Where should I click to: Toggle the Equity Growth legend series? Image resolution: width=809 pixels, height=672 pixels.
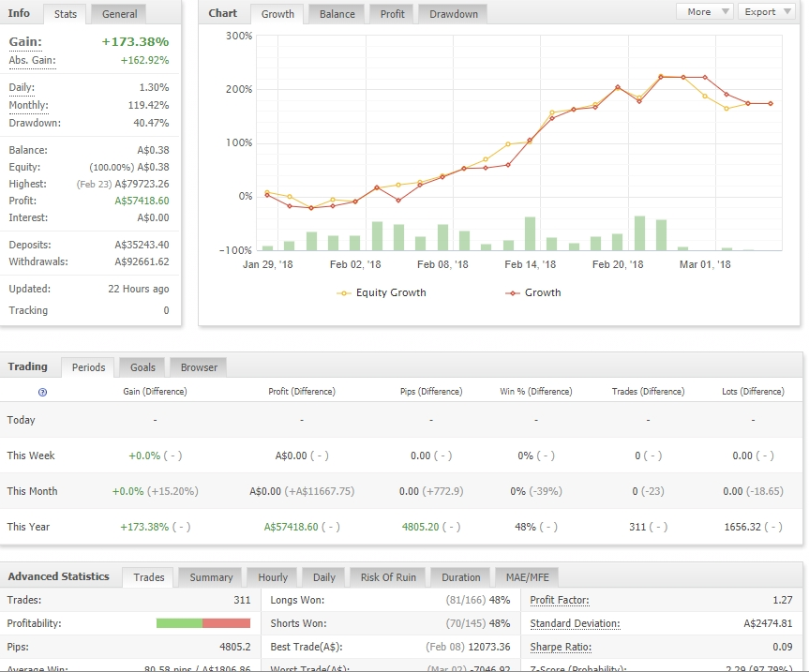(382, 292)
